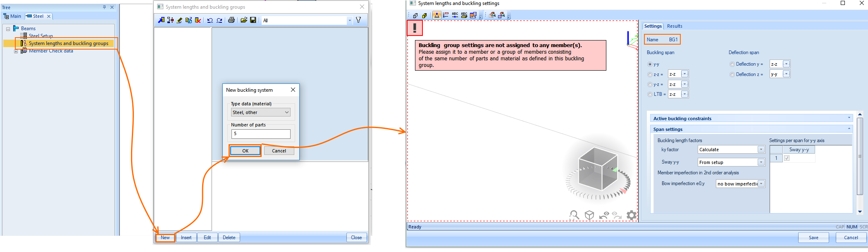This screenshot has width=868, height=252.
Task: Open the gear settings icon in the 3D view
Action: pyautogui.click(x=631, y=215)
